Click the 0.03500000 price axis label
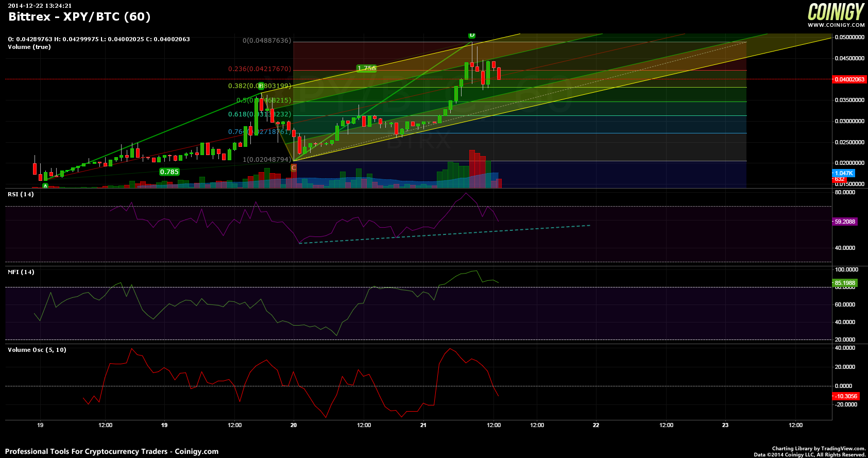This screenshot has width=868, height=458. pyautogui.click(x=849, y=100)
